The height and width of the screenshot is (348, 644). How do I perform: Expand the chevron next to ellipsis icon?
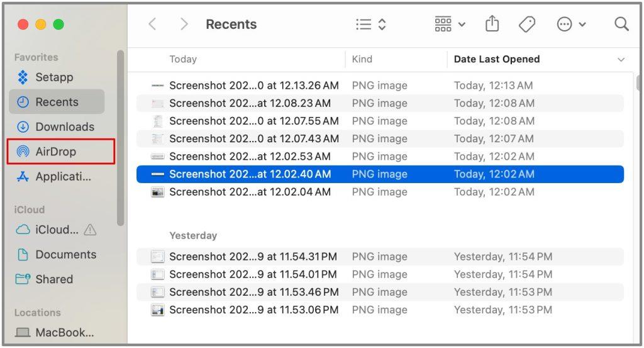pyautogui.click(x=582, y=25)
